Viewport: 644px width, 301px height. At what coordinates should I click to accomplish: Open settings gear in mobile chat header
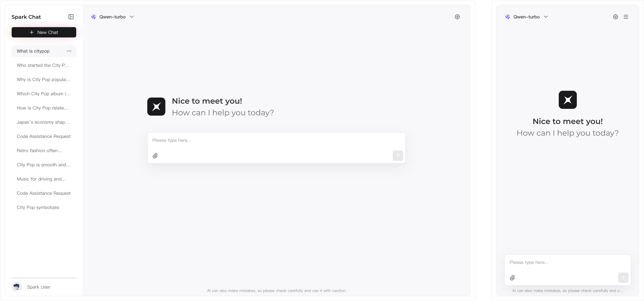[616, 17]
